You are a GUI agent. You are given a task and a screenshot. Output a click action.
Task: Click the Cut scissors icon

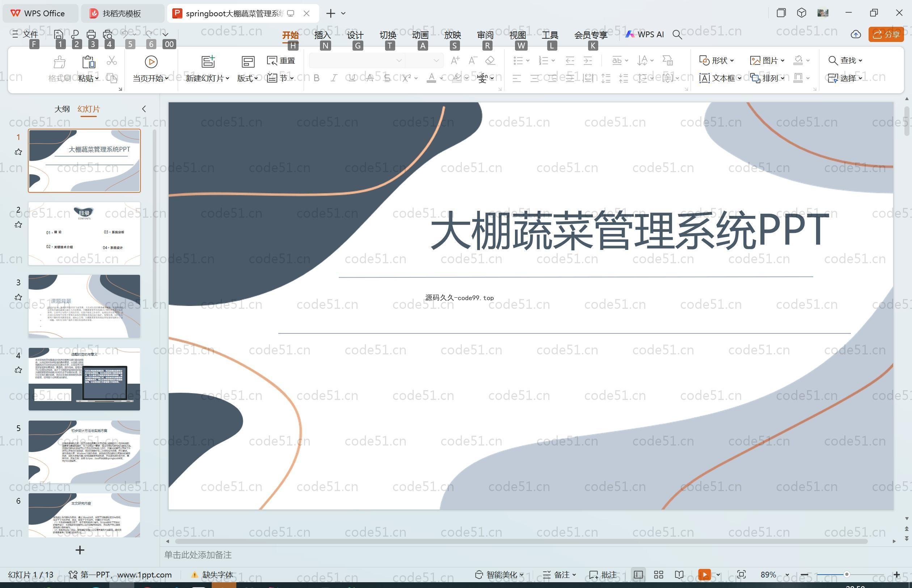pos(111,60)
